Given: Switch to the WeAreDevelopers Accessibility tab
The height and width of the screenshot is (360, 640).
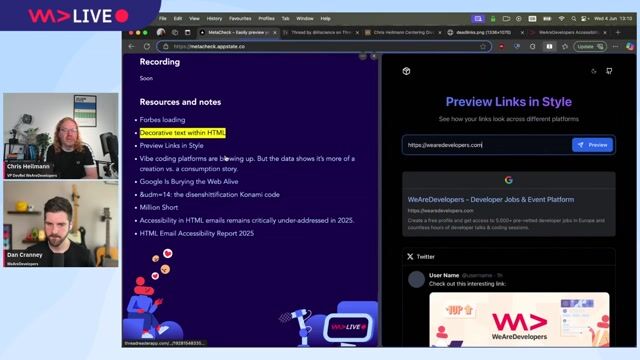Looking at the screenshot, I should pos(568,32).
